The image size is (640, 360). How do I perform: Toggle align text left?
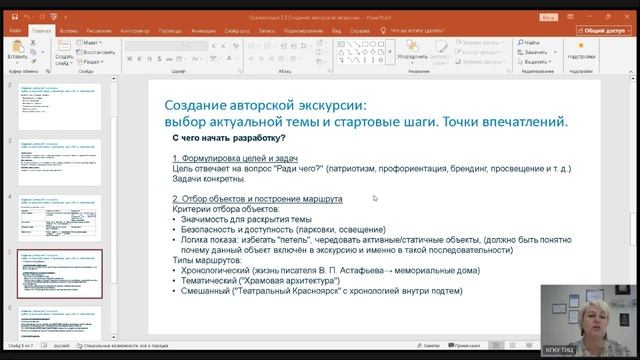(x=251, y=59)
